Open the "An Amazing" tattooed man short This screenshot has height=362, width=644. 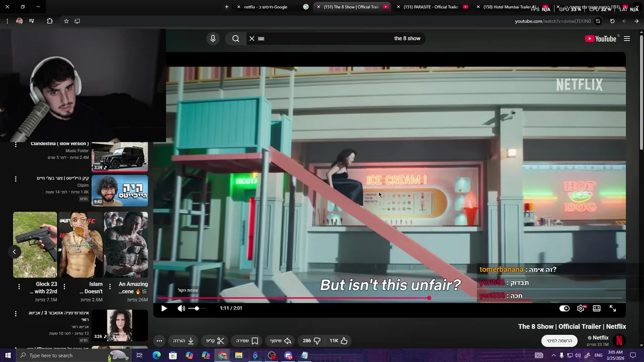click(126, 245)
